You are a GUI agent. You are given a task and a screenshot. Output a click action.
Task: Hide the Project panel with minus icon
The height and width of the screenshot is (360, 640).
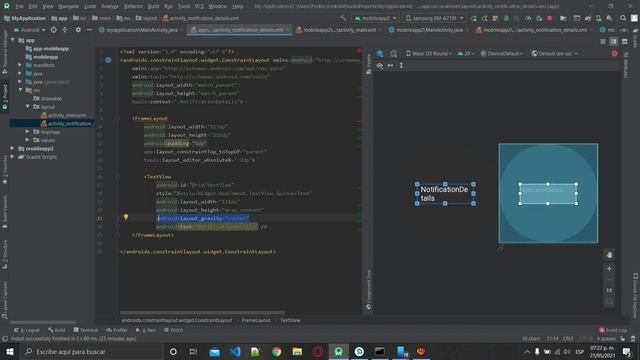89,30
